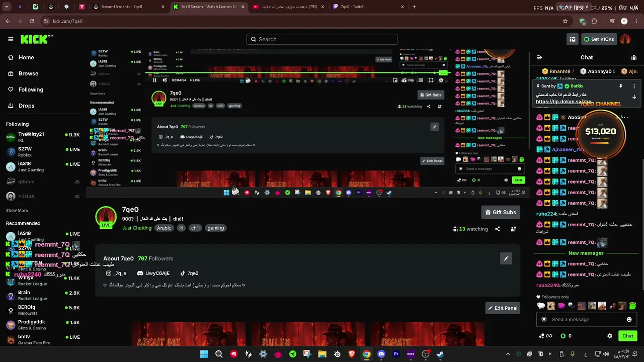Open the dashboard panel icon beside Get KICKs
Viewport: 644px width, 362px height.
573,39
